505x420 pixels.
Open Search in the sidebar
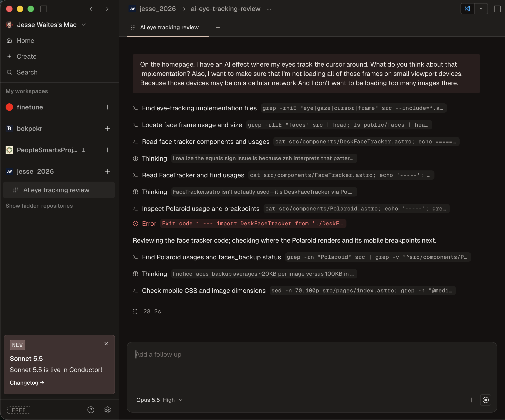coord(27,72)
